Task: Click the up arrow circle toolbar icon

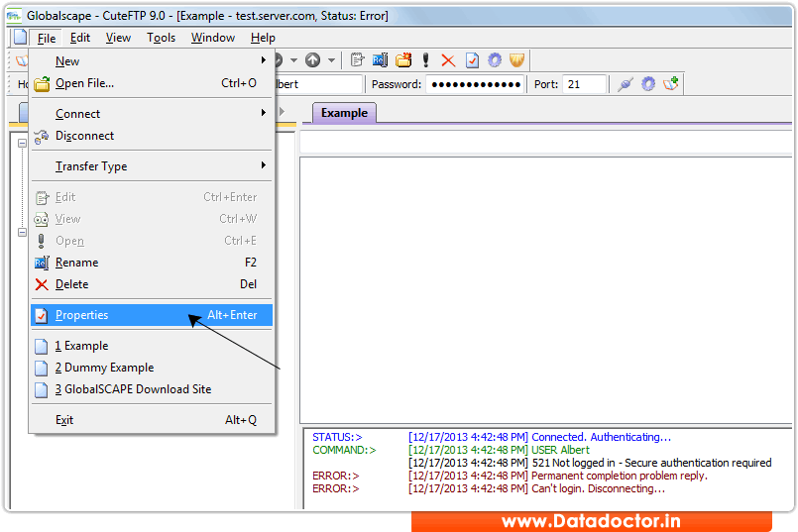Action: [312, 60]
